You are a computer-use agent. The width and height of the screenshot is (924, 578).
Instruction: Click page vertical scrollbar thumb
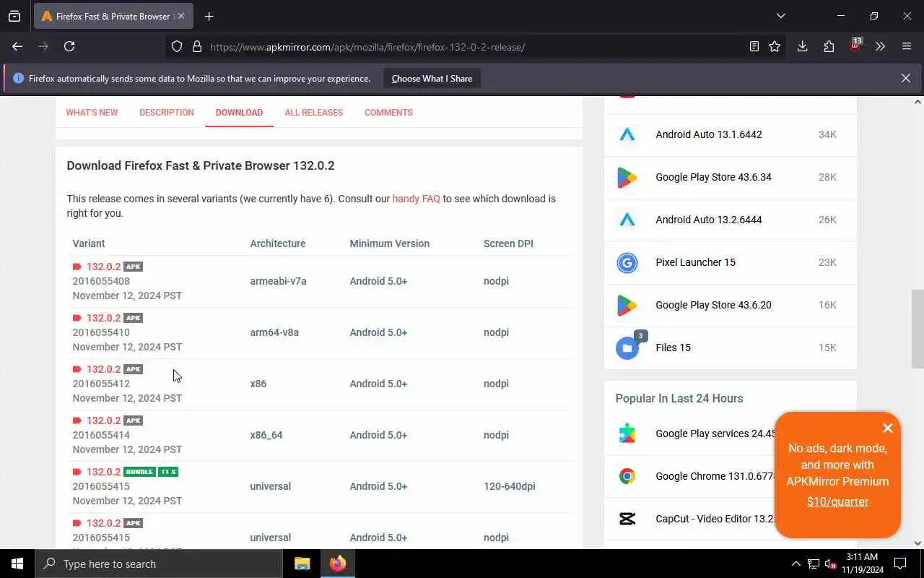pyautogui.click(x=918, y=329)
